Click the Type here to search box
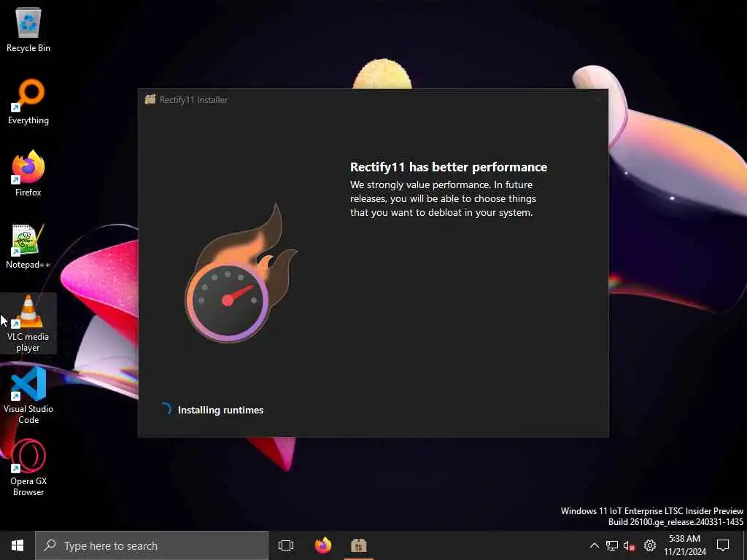Screen dimensions: 747x560 click(152, 545)
